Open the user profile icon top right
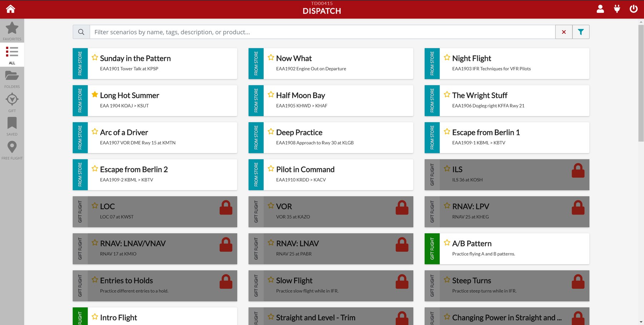The image size is (644, 325). pos(600,9)
